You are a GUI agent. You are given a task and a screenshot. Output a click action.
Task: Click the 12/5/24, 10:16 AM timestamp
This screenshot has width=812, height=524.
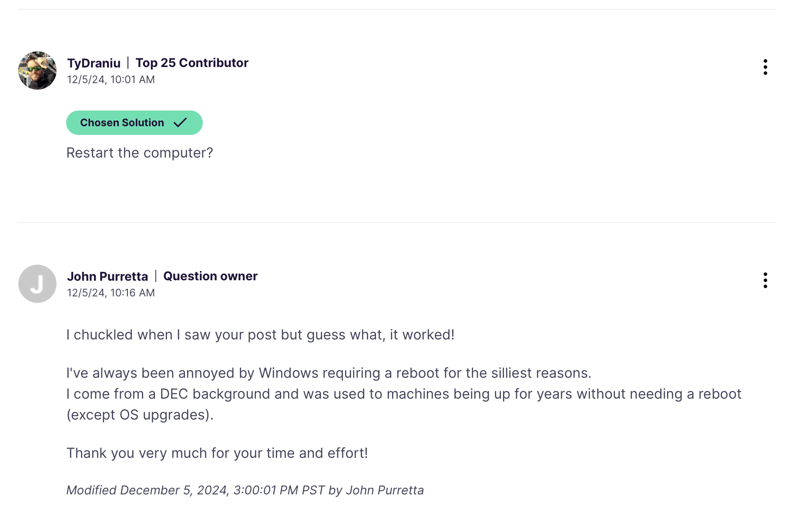pyautogui.click(x=111, y=293)
